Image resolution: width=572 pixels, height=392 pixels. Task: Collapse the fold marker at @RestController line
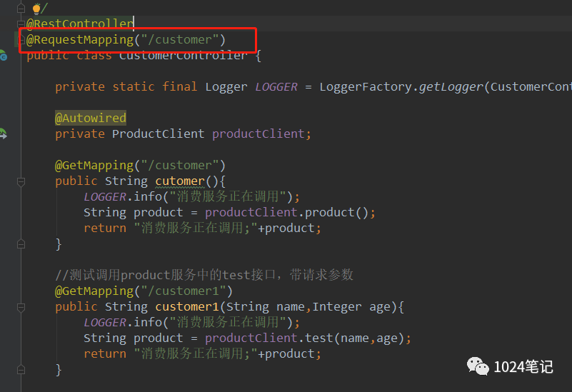click(x=21, y=24)
